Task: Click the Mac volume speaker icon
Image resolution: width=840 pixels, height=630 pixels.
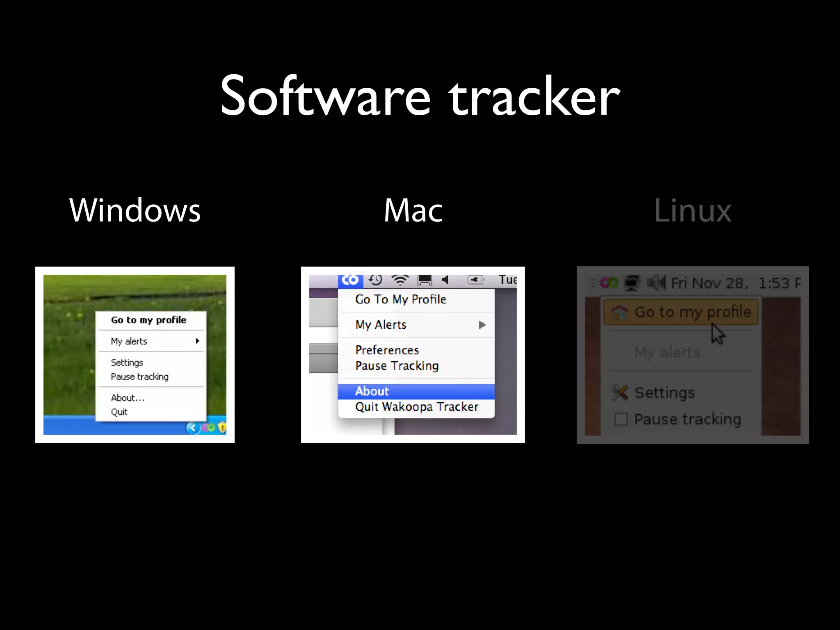Action: point(446,280)
